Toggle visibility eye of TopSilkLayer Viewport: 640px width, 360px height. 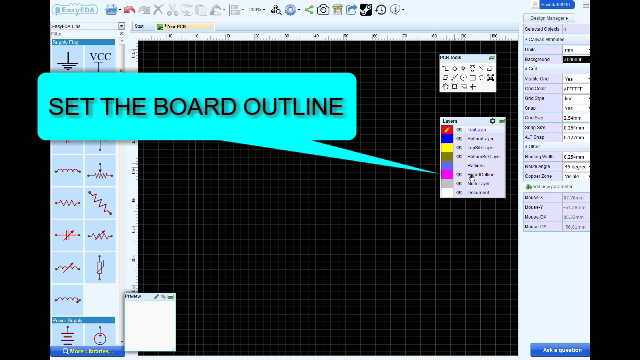[459, 148]
